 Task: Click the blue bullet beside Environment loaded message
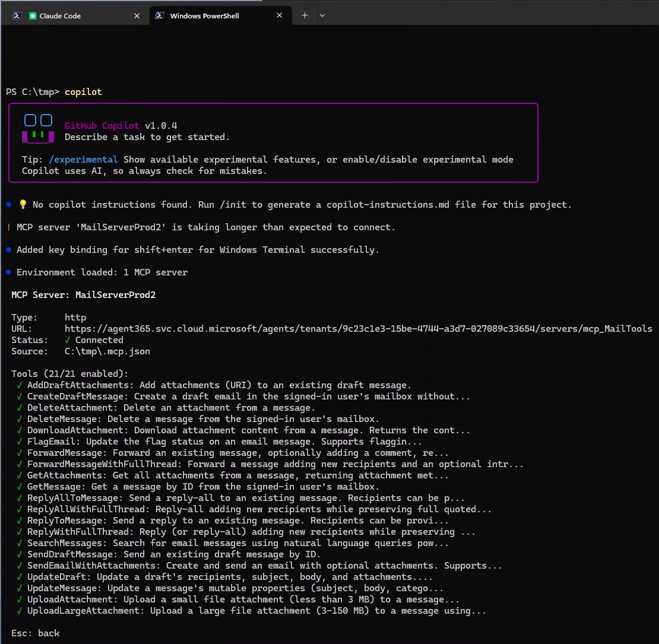[x=8, y=272]
